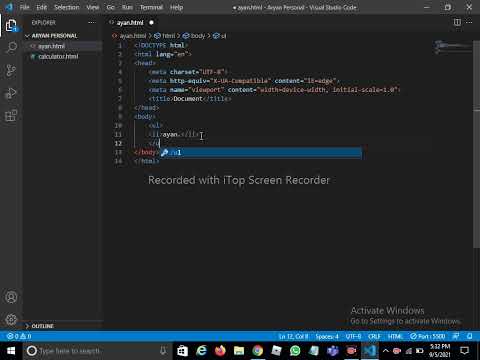Click Port : 5500 Live Server button

coord(428,336)
